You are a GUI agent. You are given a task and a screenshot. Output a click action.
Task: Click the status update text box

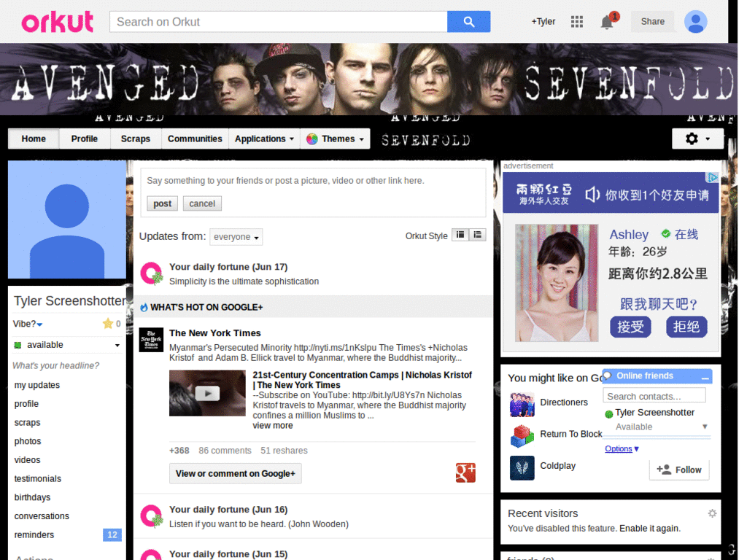[x=313, y=181]
